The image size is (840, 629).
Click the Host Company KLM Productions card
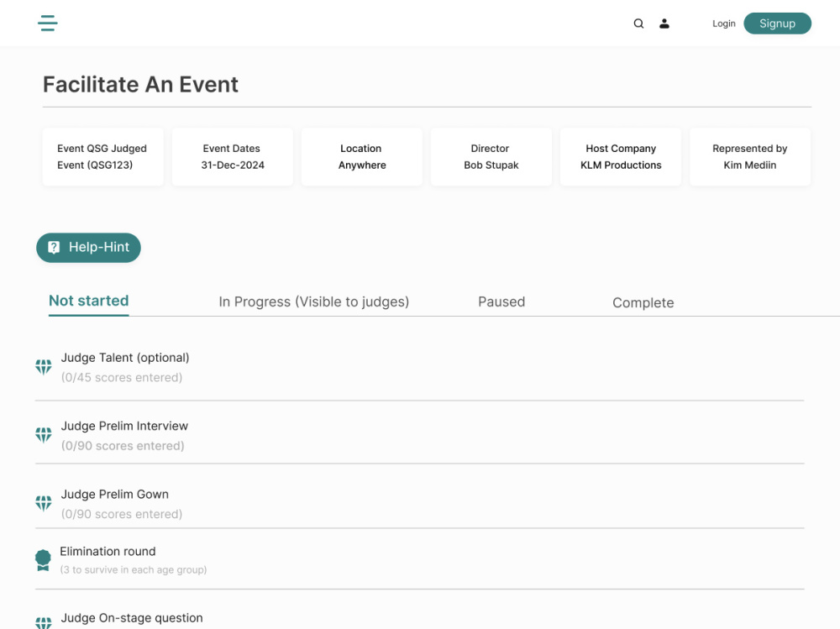click(x=621, y=156)
